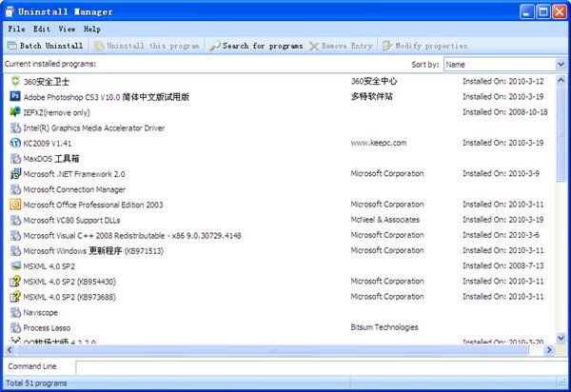Click the Sort by Name combo box
This screenshot has width=571, height=392.
(x=504, y=65)
